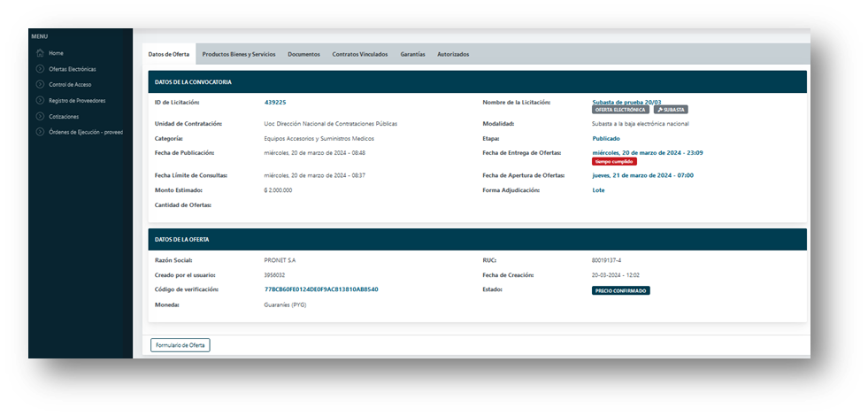Switch to the Autorizados tab
The height and width of the screenshot is (416, 868).
pos(453,54)
